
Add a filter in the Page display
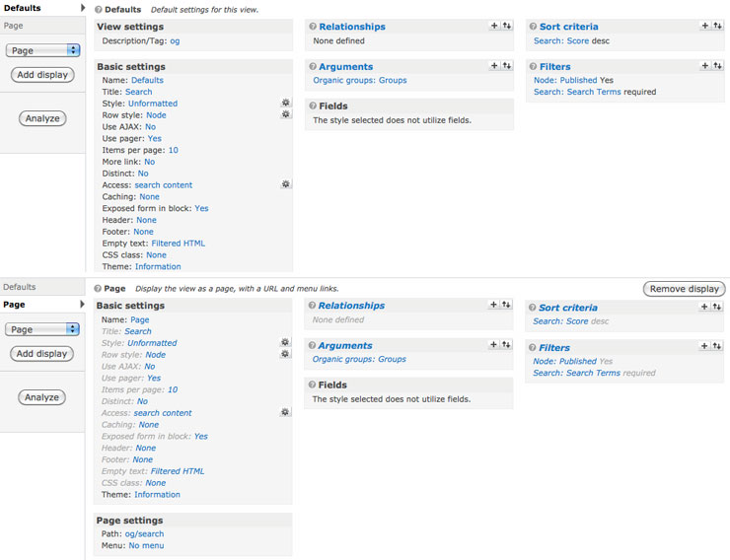(x=704, y=346)
